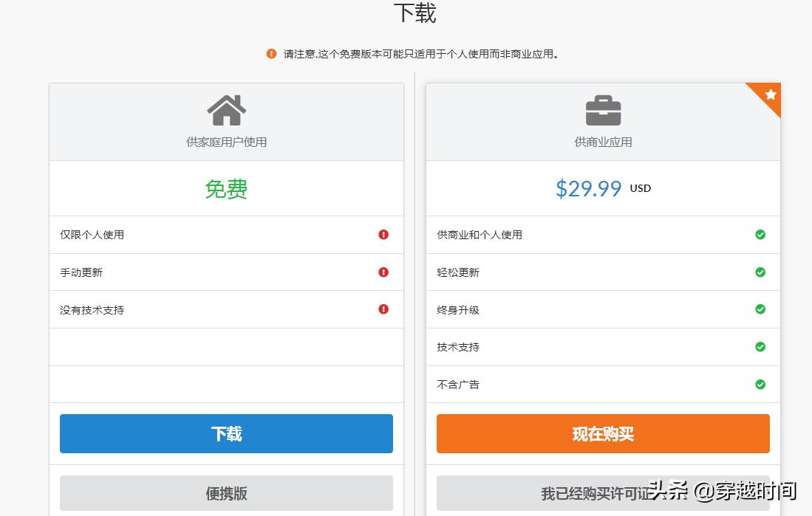This screenshot has width=812, height=516.
Task: Click the orange warning icon in notice text
Action: point(271,53)
